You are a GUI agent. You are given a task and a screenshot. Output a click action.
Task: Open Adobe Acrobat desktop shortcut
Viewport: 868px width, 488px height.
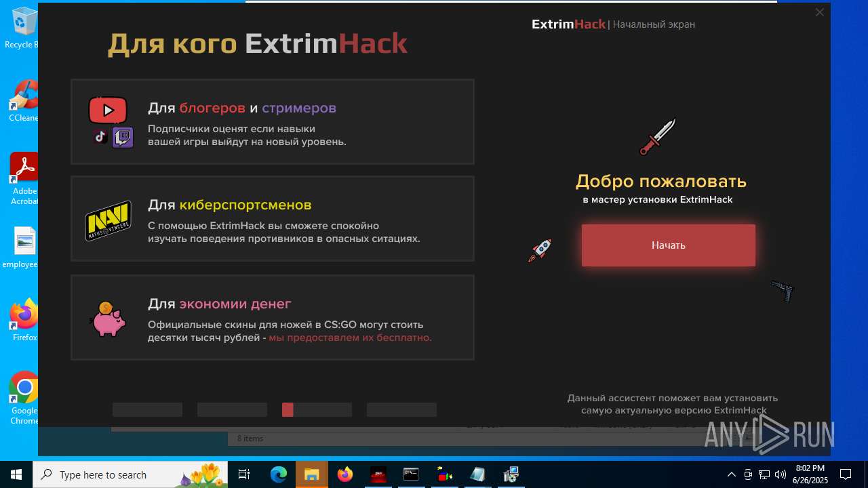(x=24, y=179)
